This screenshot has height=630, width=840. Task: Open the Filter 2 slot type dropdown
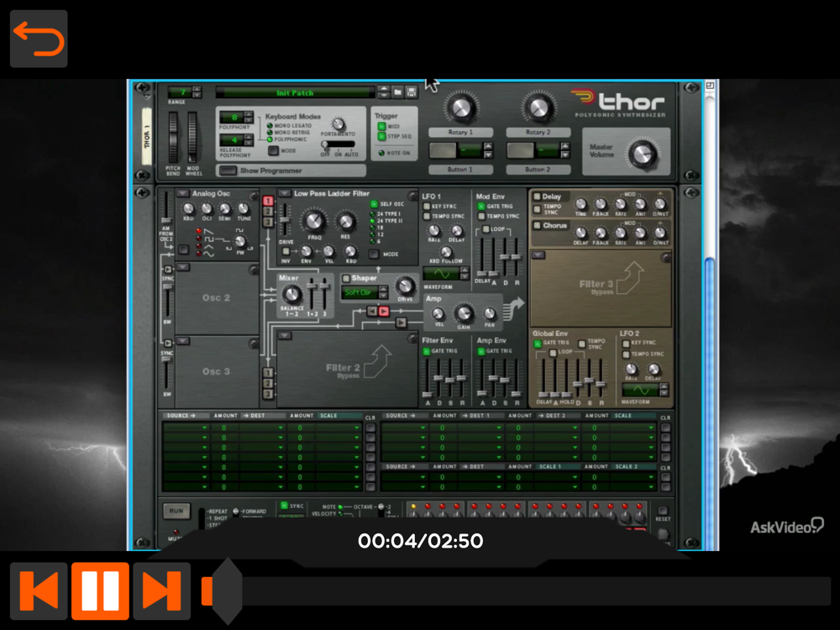point(284,336)
